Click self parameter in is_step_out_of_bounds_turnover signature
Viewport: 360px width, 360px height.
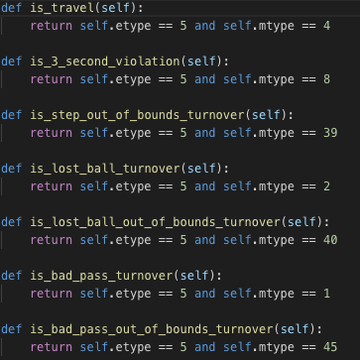pyautogui.click(x=266, y=115)
